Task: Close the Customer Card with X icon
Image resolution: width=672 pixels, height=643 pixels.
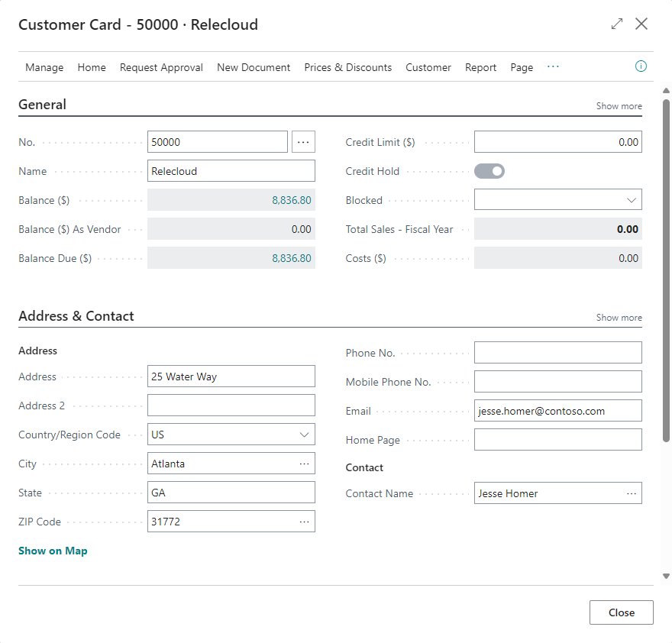Action: click(641, 24)
